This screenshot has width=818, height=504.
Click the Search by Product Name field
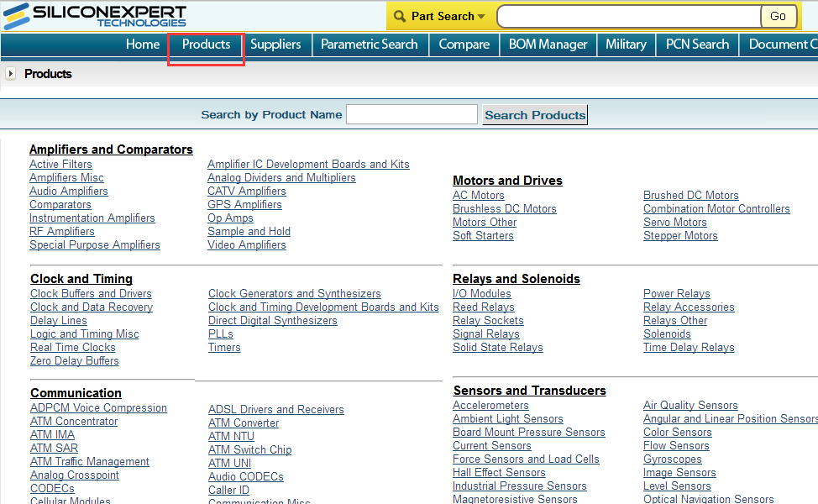412,114
